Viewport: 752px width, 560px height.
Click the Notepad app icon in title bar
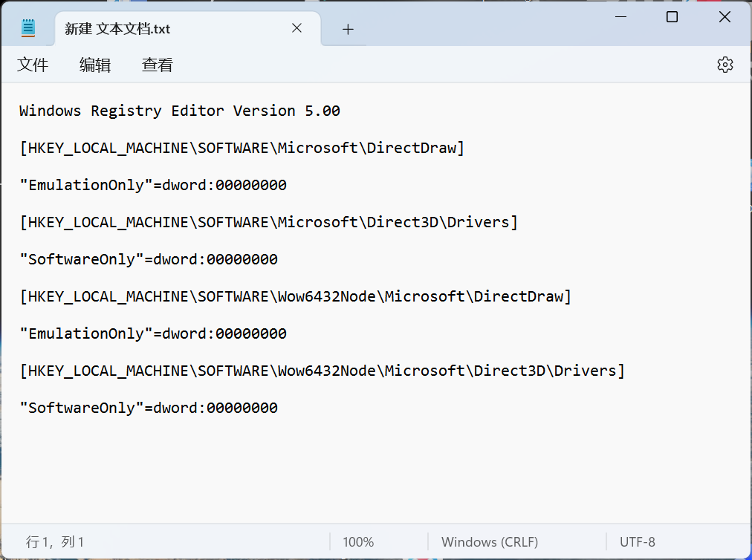[28, 27]
